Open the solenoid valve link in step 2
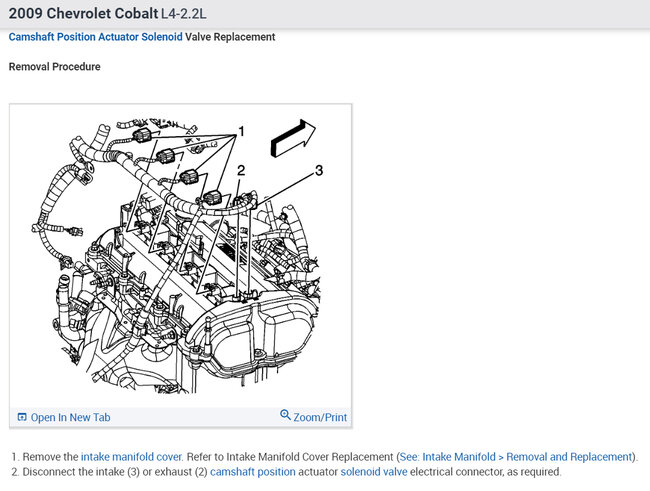The height and width of the screenshot is (491, 650). pyautogui.click(x=374, y=472)
